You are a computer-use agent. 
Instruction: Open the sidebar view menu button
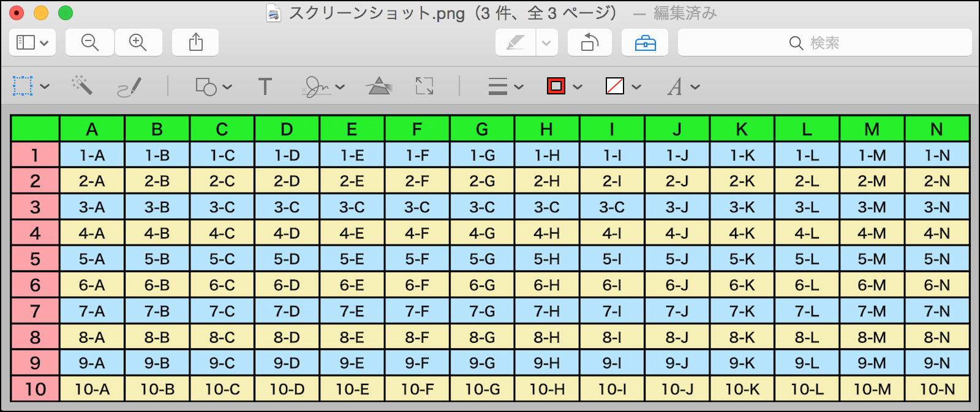click(x=32, y=43)
